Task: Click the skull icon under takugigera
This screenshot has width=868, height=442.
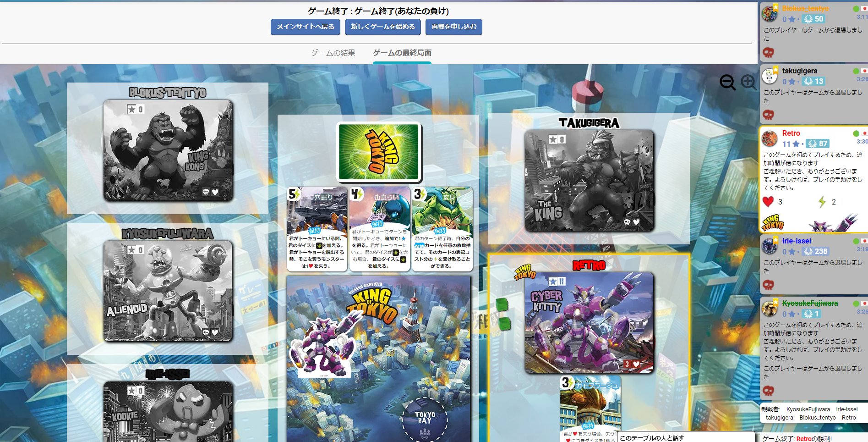Action: (768, 115)
